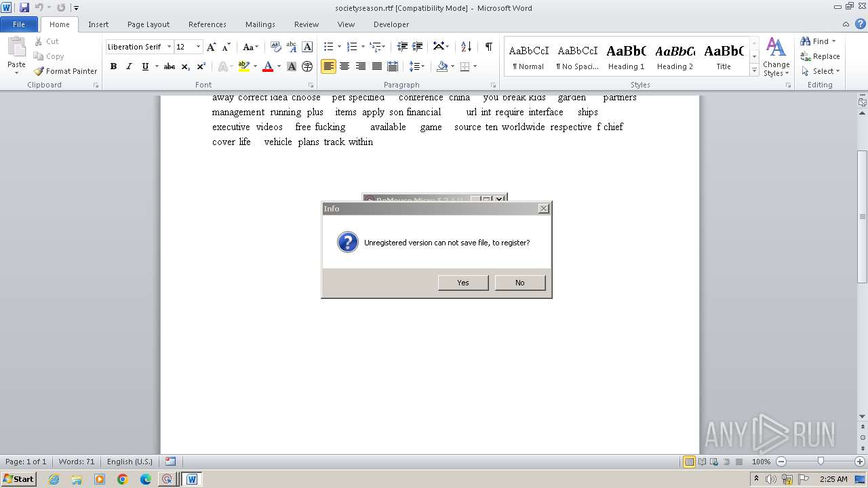Click the Grow Font icon
This screenshot has width=868, height=488.
coord(211,47)
